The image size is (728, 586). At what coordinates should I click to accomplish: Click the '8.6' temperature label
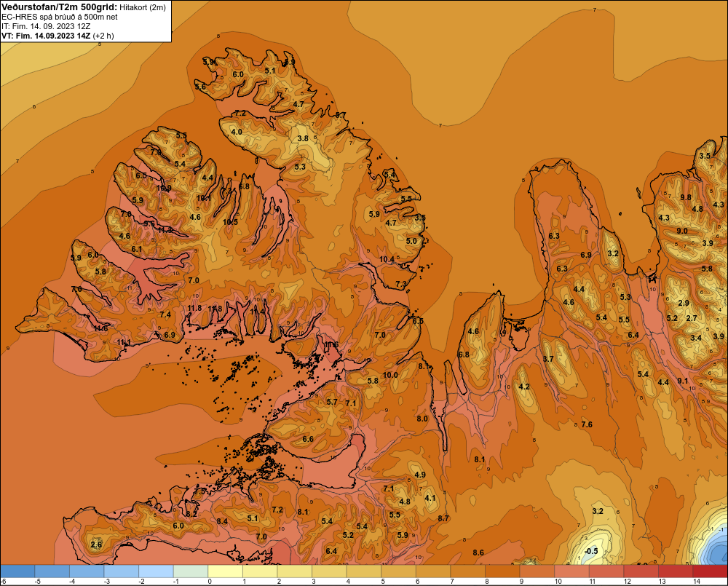(x=478, y=553)
